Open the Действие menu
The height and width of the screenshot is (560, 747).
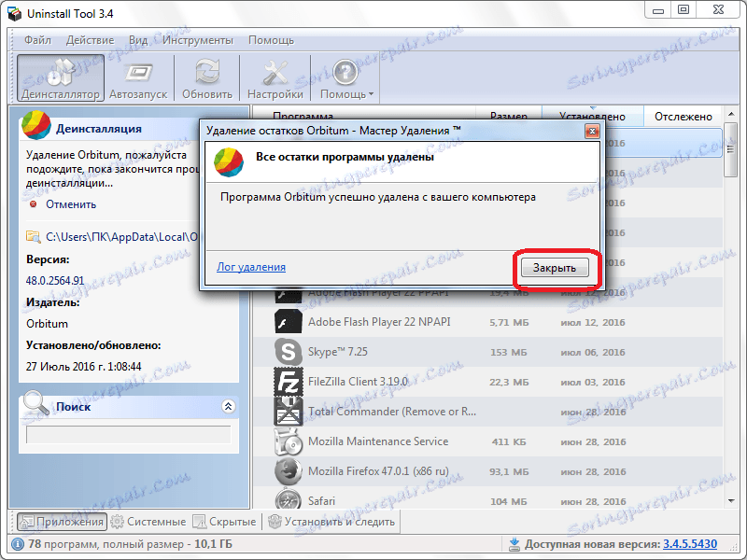[90, 40]
